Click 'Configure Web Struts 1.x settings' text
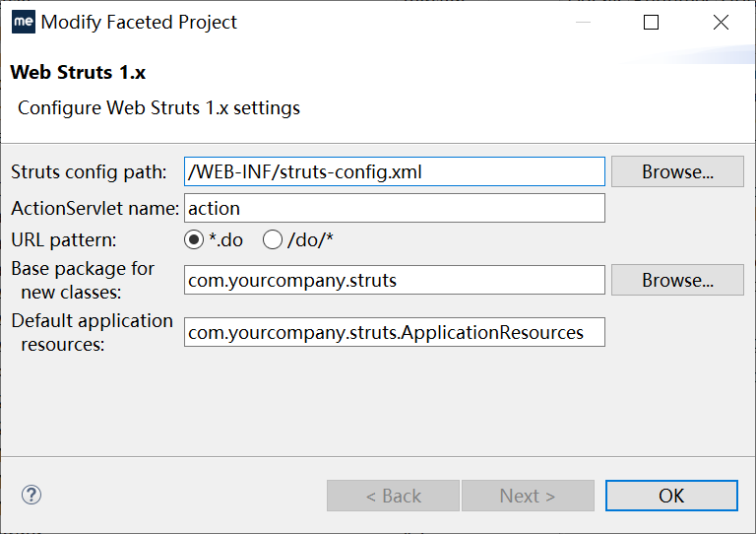The height and width of the screenshot is (534, 756). 158,108
